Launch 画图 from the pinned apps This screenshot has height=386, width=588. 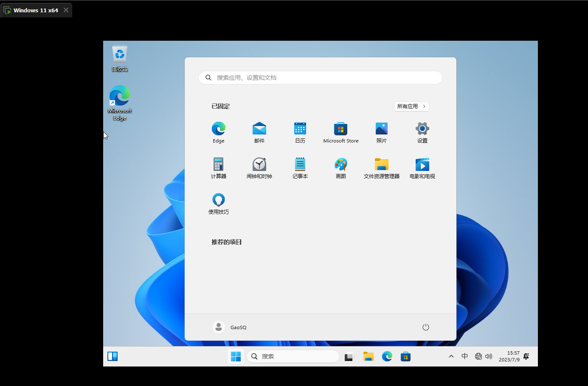coord(340,168)
